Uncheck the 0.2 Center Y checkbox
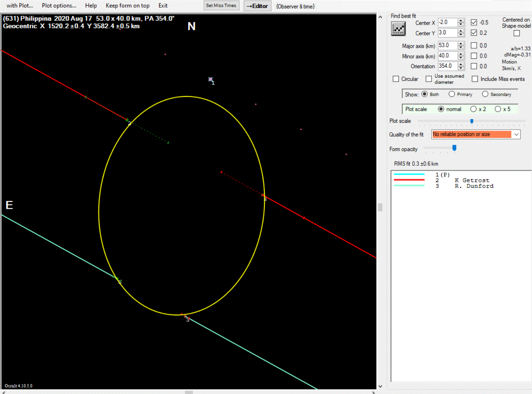 474,33
